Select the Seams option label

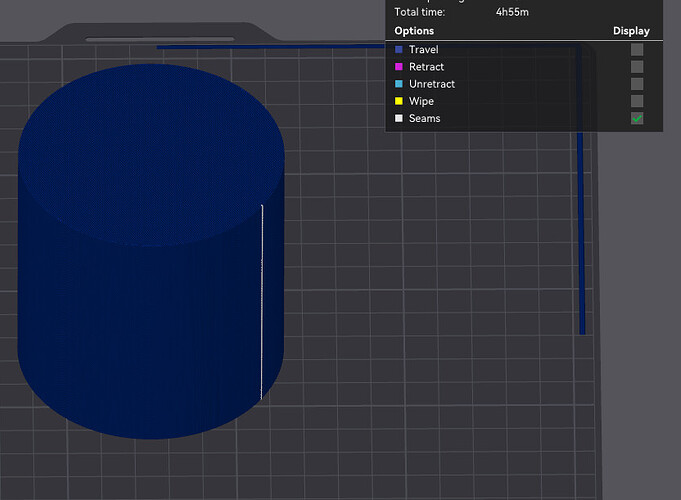[424, 118]
